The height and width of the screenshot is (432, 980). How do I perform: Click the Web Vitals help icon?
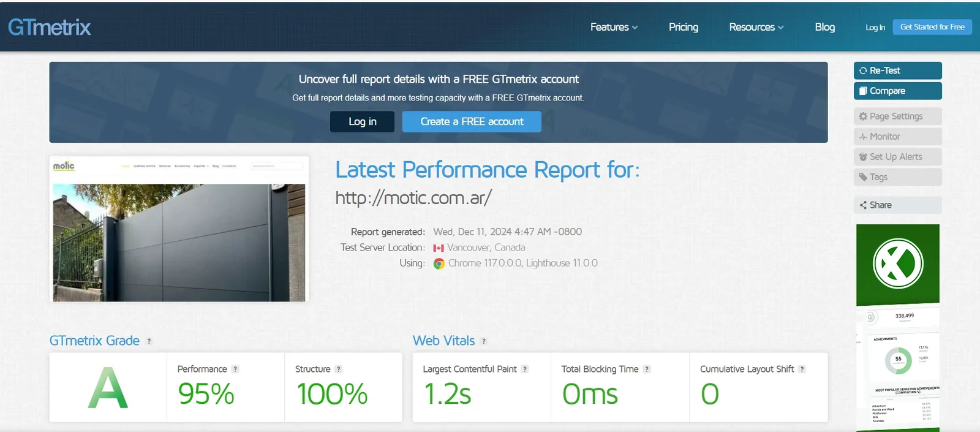[x=484, y=341]
